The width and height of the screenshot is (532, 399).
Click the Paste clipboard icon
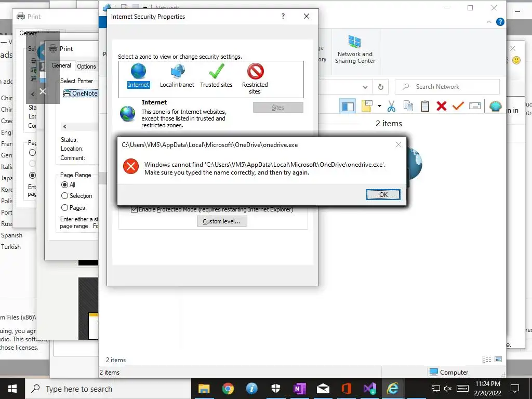click(x=425, y=106)
